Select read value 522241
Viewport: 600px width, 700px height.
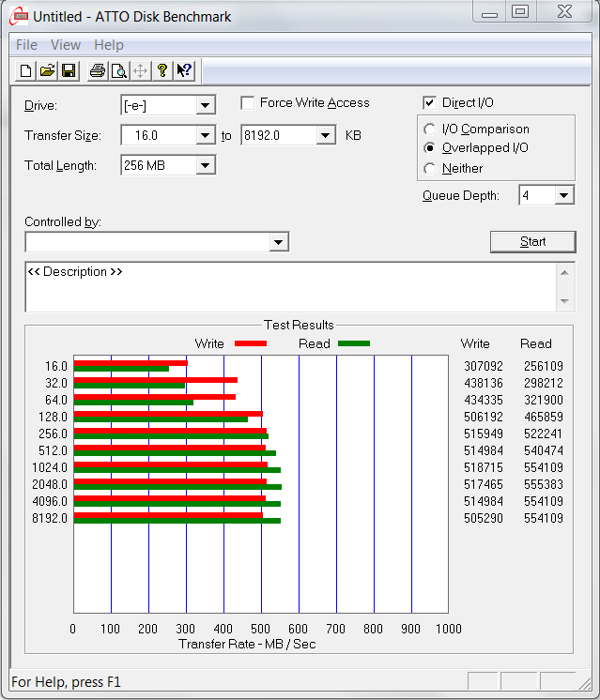(x=544, y=434)
